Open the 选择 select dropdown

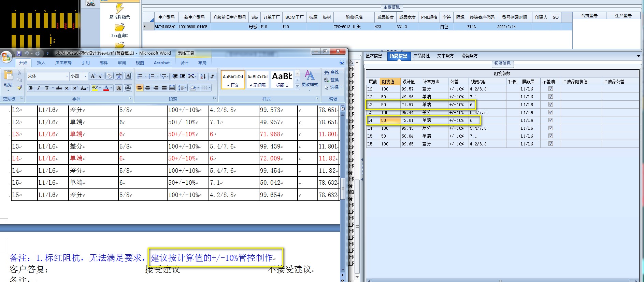coord(341,87)
